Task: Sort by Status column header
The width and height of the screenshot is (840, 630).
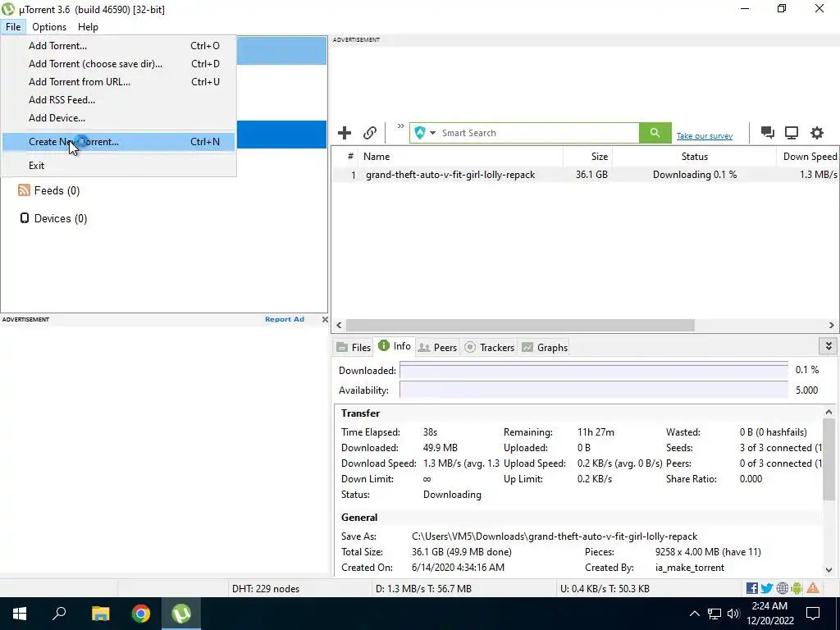Action: [x=694, y=157]
